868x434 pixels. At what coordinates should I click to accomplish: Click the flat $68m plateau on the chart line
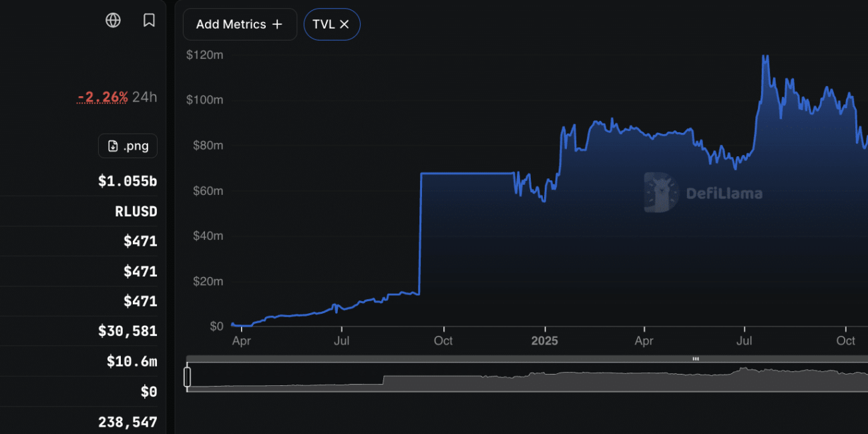tap(467, 174)
